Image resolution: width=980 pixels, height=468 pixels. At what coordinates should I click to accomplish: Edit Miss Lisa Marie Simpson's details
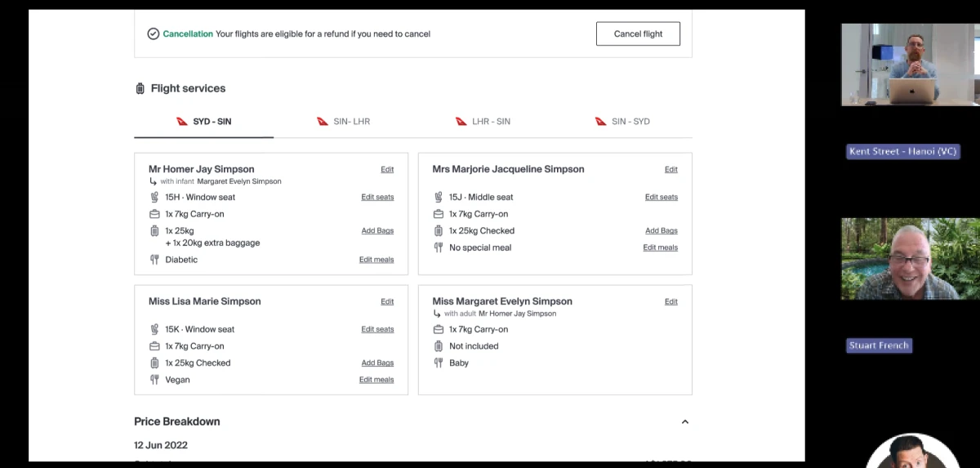(x=387, y=301)
